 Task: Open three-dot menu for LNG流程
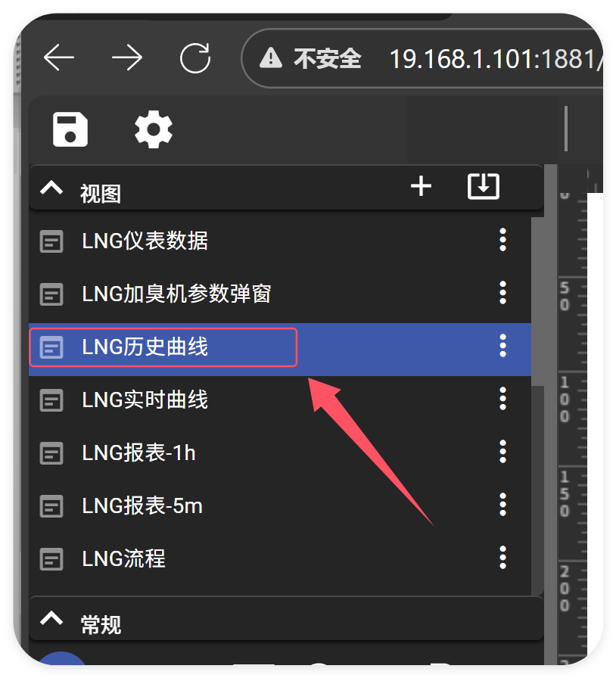pos(502,558)
